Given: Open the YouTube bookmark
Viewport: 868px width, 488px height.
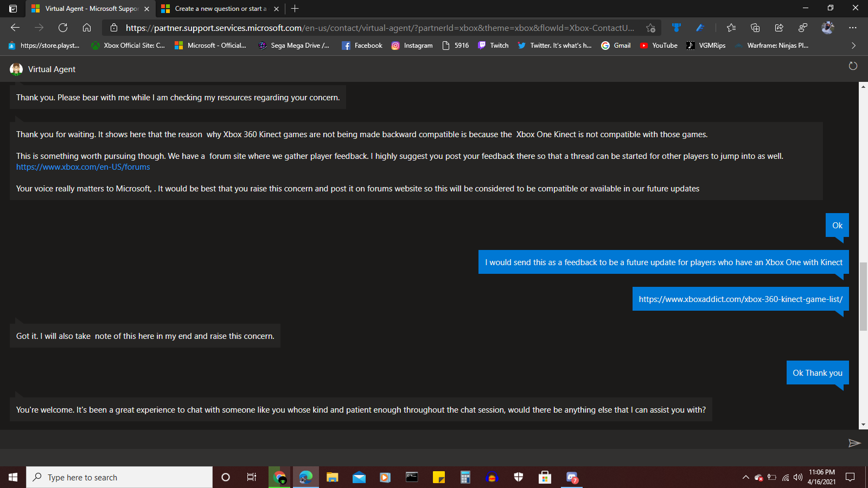Looking at the screenshot, I should (659, 46).
